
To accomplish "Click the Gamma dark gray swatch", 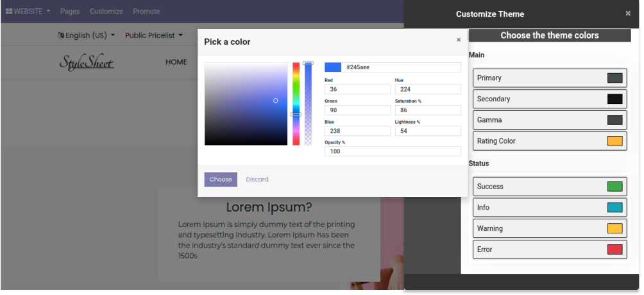I will [615, 120].
